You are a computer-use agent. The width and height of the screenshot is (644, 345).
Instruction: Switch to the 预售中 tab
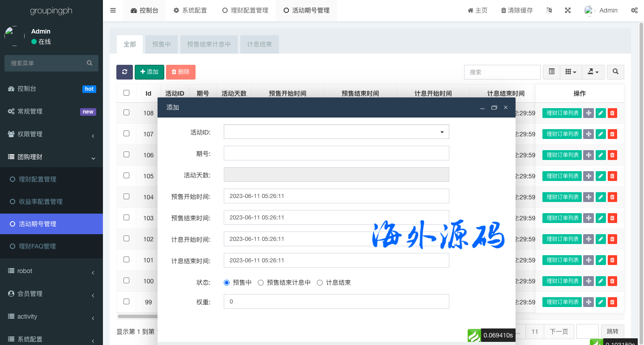[x=162, y=45]
